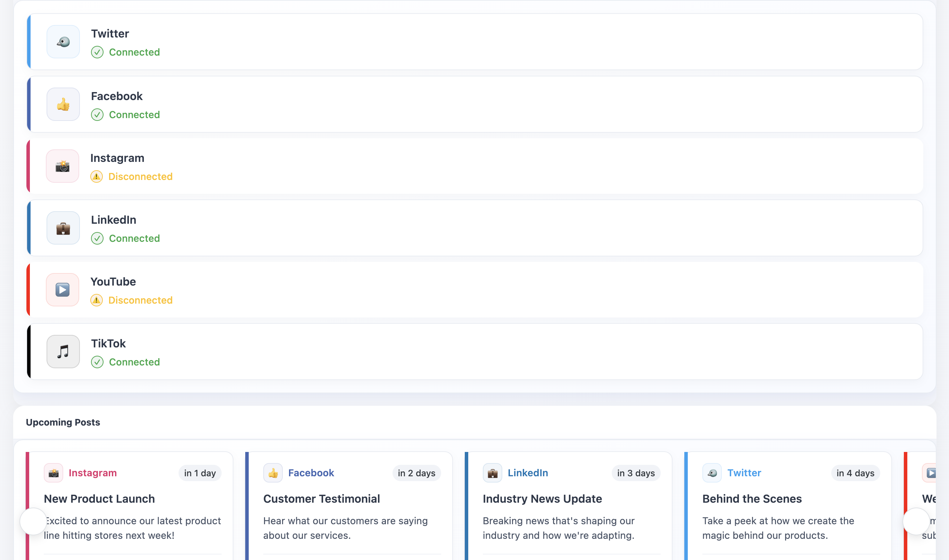The width and height of the screenshot is (949, 560).
Task: Click the green check icon under Facebook
Action: pyautogui.click(x=97, y=115)
